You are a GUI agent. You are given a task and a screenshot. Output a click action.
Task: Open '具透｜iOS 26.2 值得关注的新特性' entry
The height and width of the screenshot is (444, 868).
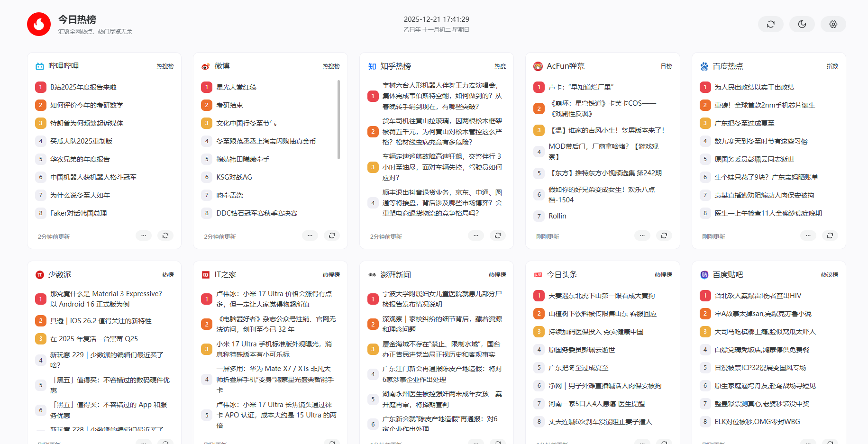(101, 321)
